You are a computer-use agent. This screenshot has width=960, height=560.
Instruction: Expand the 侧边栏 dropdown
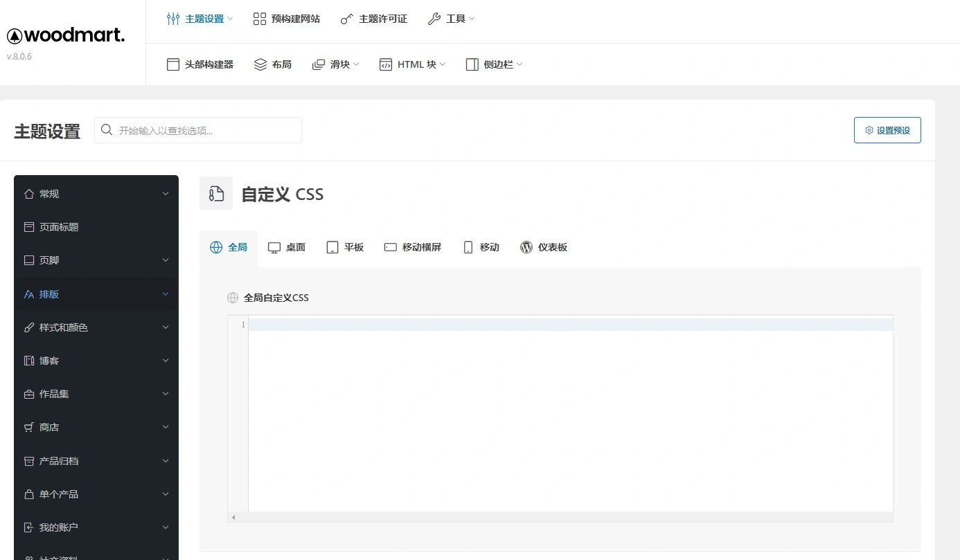pyautogui.click(x=492, y=64)
